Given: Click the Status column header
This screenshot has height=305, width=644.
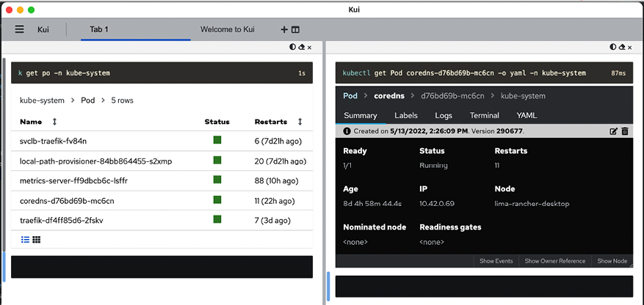Looking at the screenshot, I should pyautogui.click(x=217, y=122).
